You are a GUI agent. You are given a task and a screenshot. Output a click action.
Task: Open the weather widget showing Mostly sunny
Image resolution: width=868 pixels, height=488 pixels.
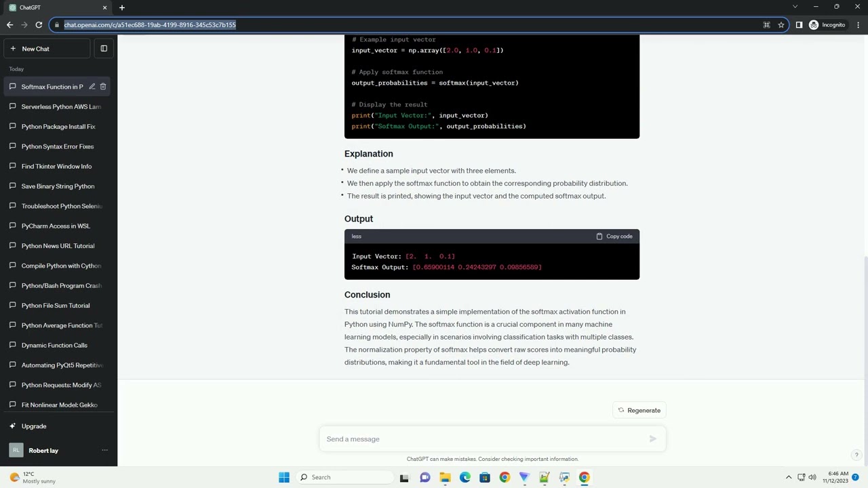(x=33, y=477)
